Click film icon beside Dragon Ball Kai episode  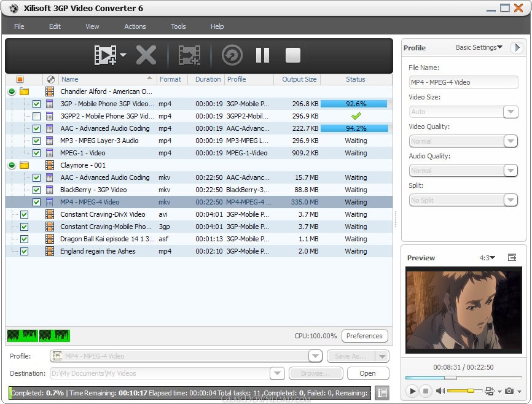pos(50,239)
